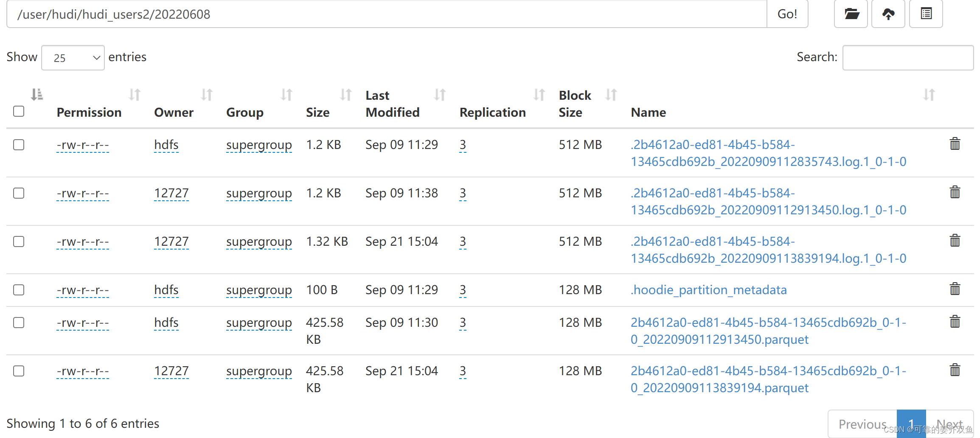Select page 1 in pagination
980x438 pixels.
(911, 424)
